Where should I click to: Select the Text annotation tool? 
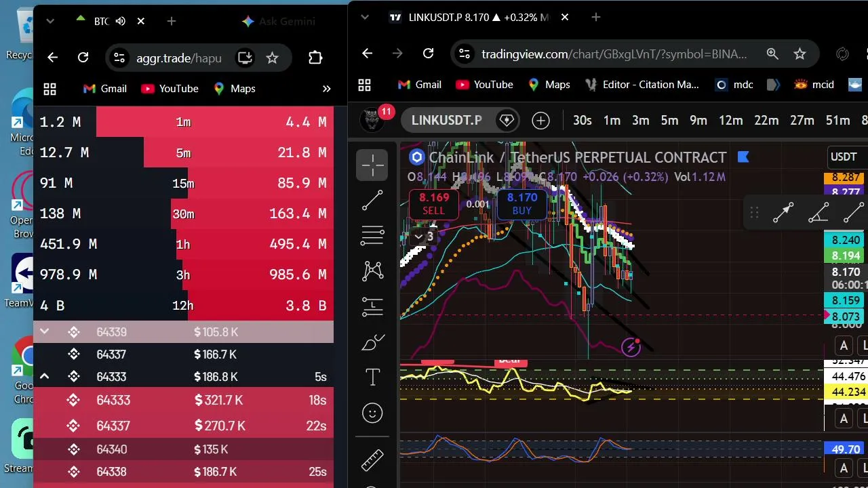[372, 378]
